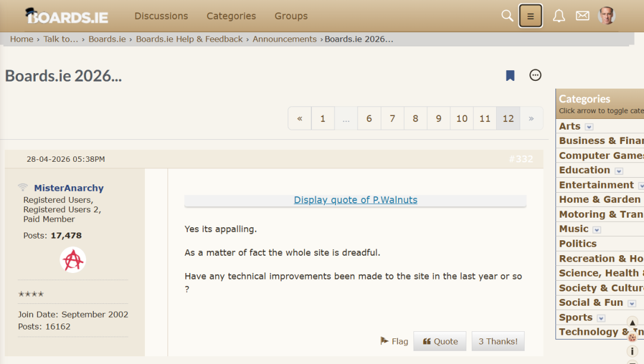Display the quote of P.Walnuts

(x=355, y=200)
